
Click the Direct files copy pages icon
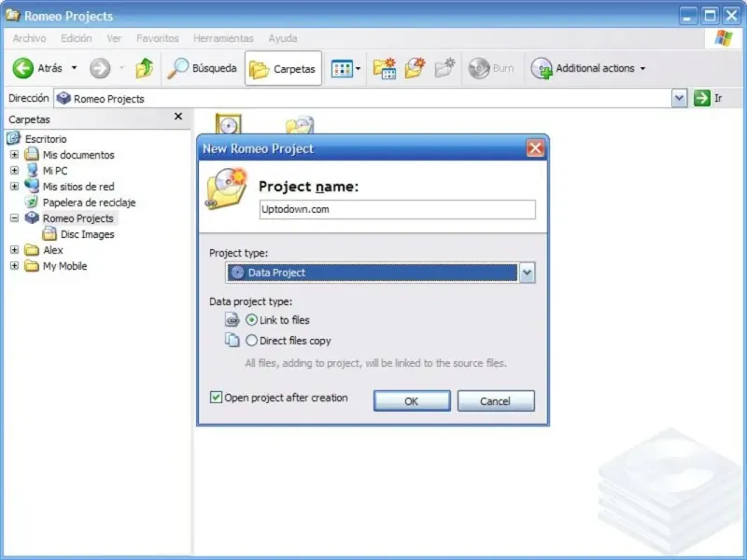232,340
